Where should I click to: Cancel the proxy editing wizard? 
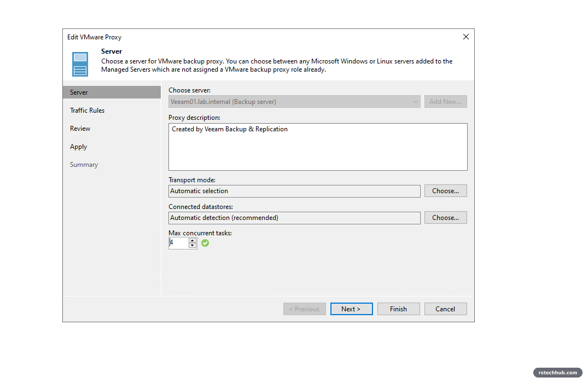click(x=445, y=309)
